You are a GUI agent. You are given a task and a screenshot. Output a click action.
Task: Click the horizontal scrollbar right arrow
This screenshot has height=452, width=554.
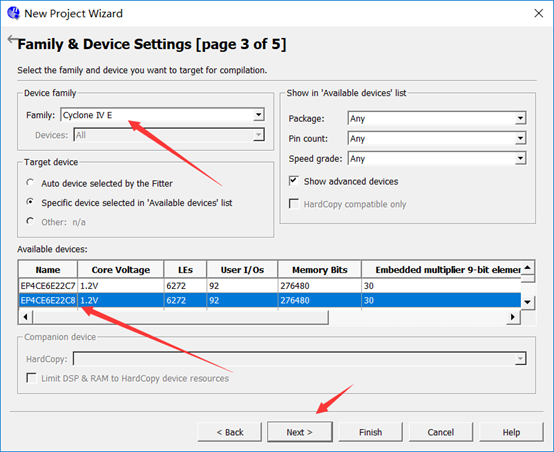click(513, 317)
